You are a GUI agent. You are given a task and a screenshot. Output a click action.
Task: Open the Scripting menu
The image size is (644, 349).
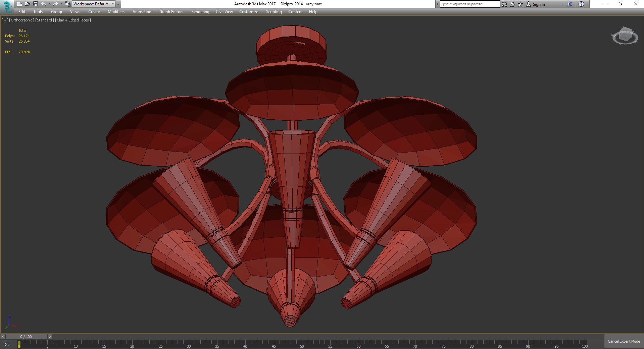coord(274,12)
